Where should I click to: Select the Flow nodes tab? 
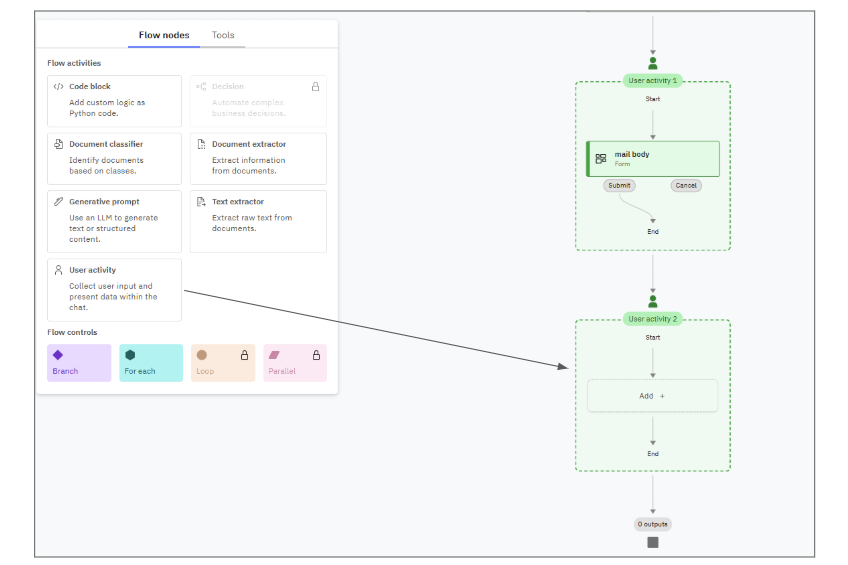click(x=164, y=35)
